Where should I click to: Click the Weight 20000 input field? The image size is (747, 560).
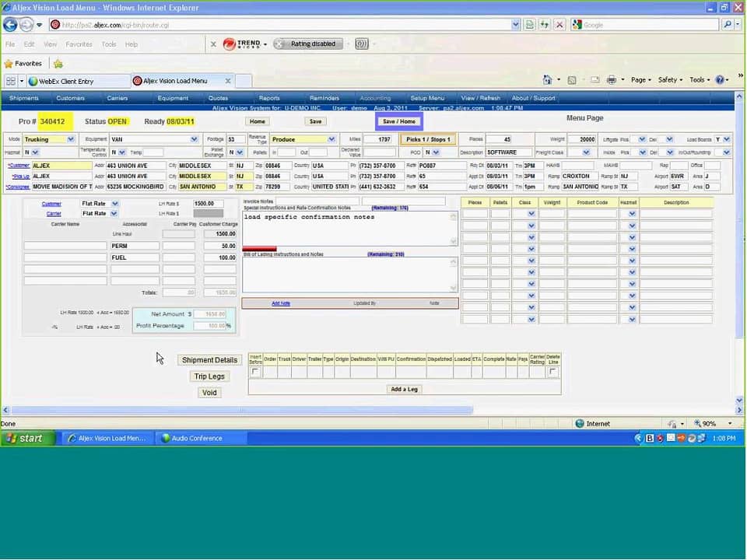(x=580, y=139)
